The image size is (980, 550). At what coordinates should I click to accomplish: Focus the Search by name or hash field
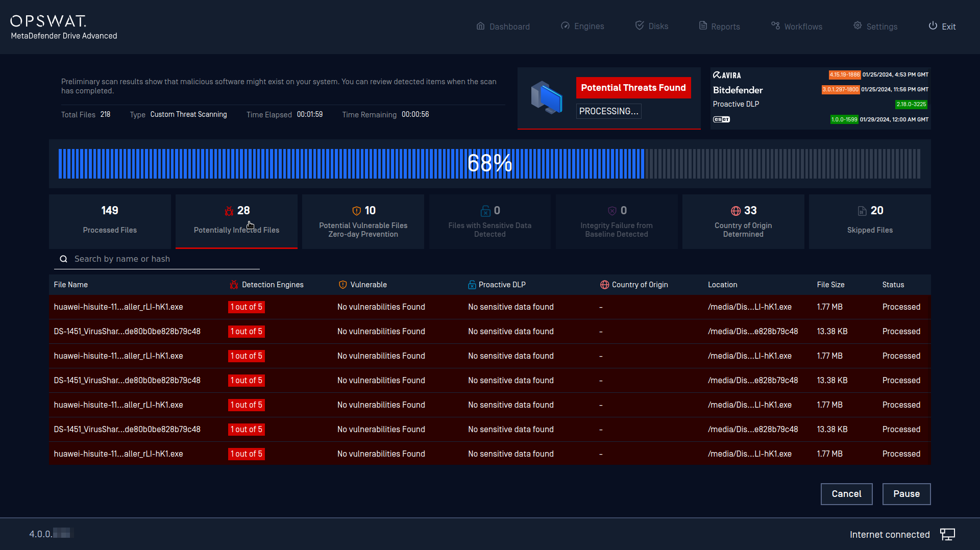click(157, 259)
